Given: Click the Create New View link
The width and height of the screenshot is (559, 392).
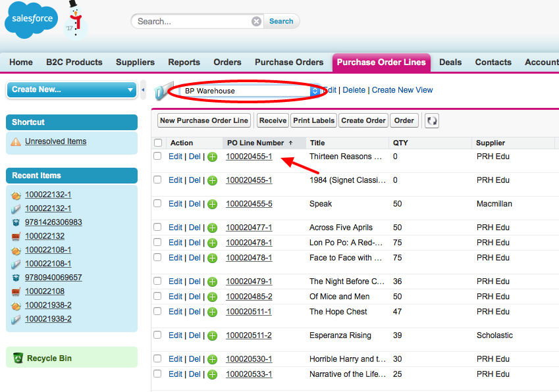Looking at the screenshot, I should (402, 90).
